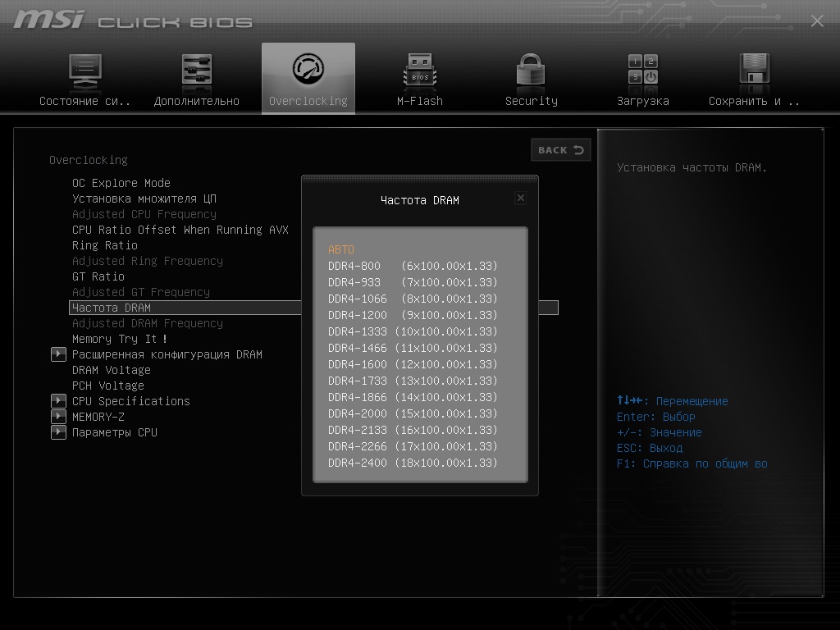
Task: Select DDR4-2400 frequency option
Action: 413,463
